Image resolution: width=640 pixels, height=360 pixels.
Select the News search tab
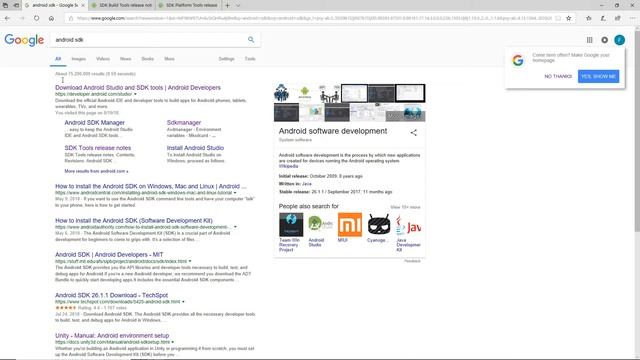(125, 59)
